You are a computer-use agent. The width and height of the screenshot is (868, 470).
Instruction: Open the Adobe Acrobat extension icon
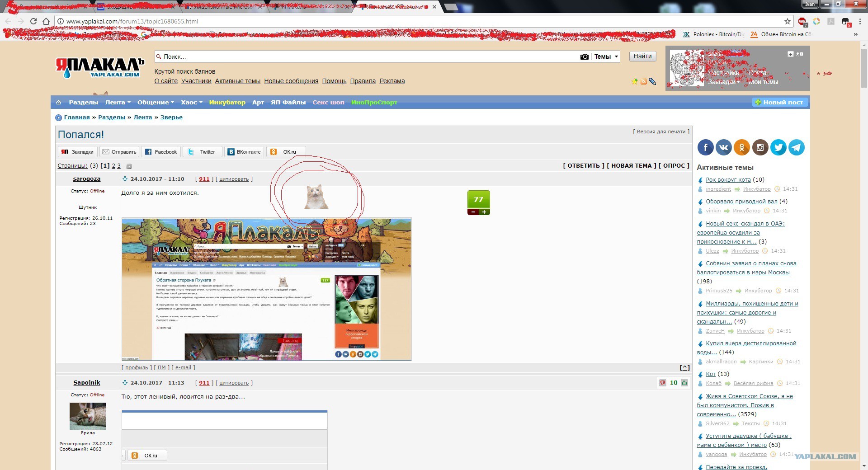point(831,21)
